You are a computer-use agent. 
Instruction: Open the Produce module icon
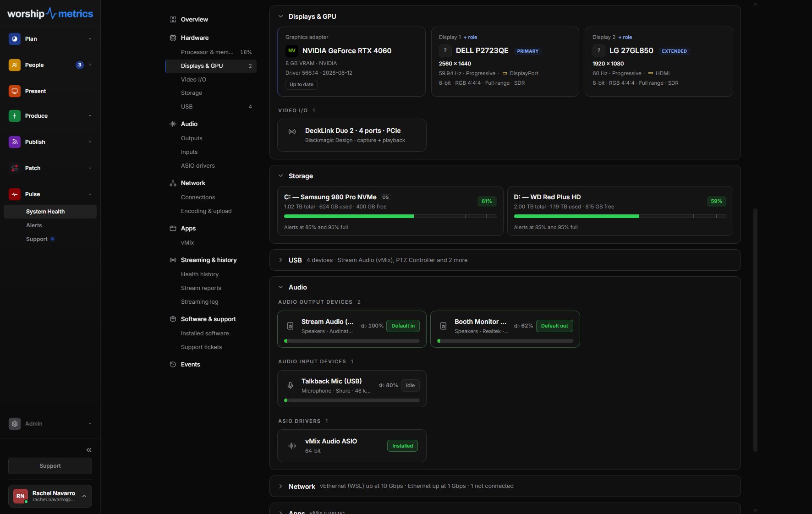[15, 116]
